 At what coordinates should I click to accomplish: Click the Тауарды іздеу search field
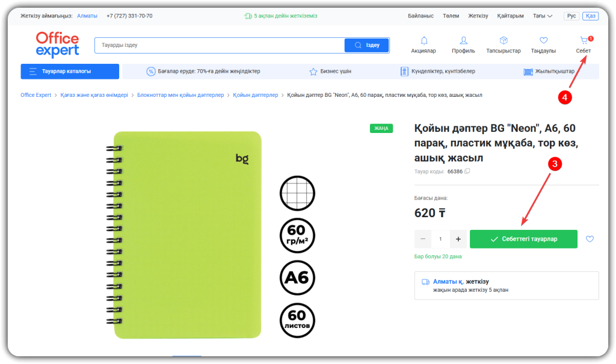click(219, 45)
